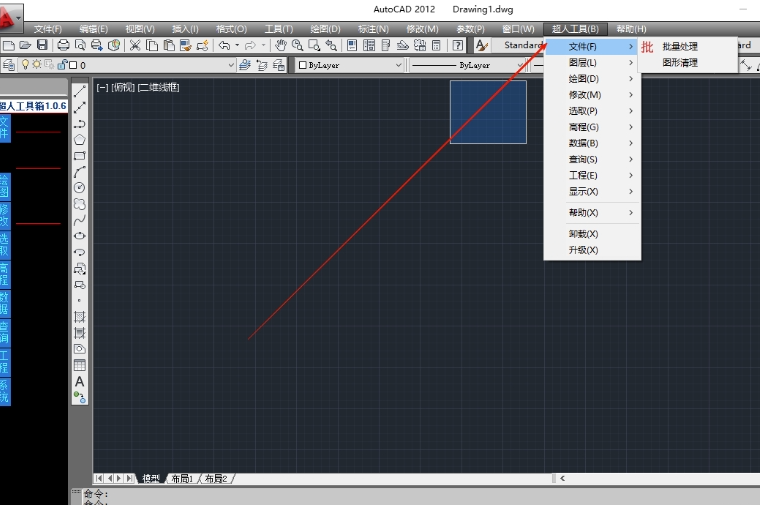Select the Pan hand tool
Image resolution: width=760 pixels, height=505 pixels.
281,46
